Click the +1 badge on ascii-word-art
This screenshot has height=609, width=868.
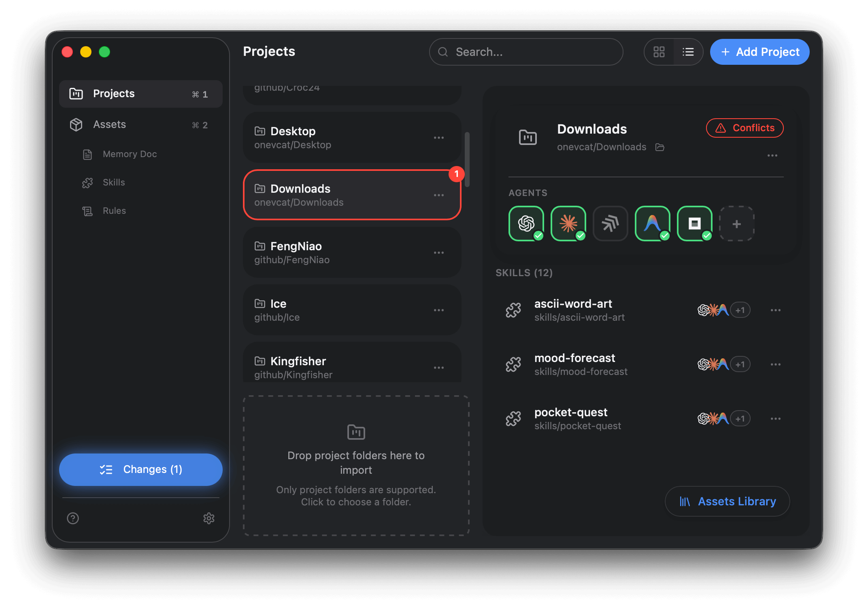click(x=740, y=310)
